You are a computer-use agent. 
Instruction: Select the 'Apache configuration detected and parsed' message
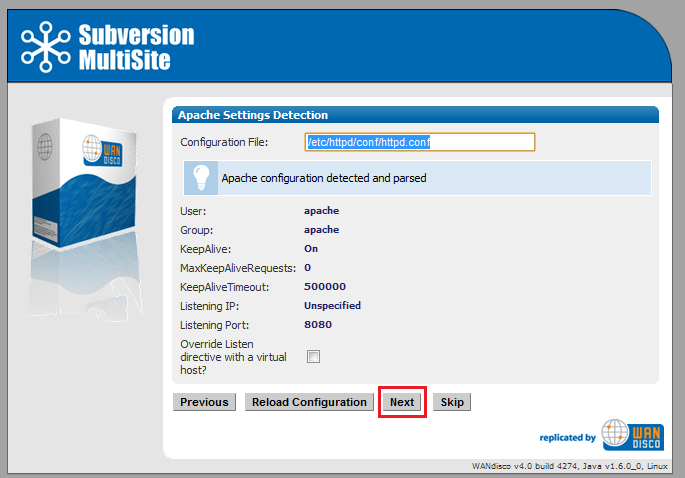click(324, 178)
